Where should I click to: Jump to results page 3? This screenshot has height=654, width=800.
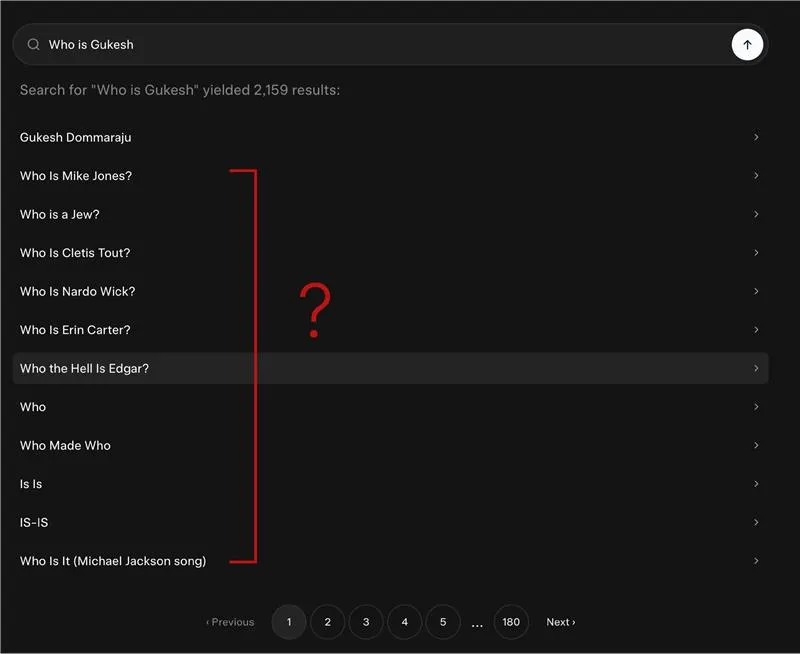[366, 622]
